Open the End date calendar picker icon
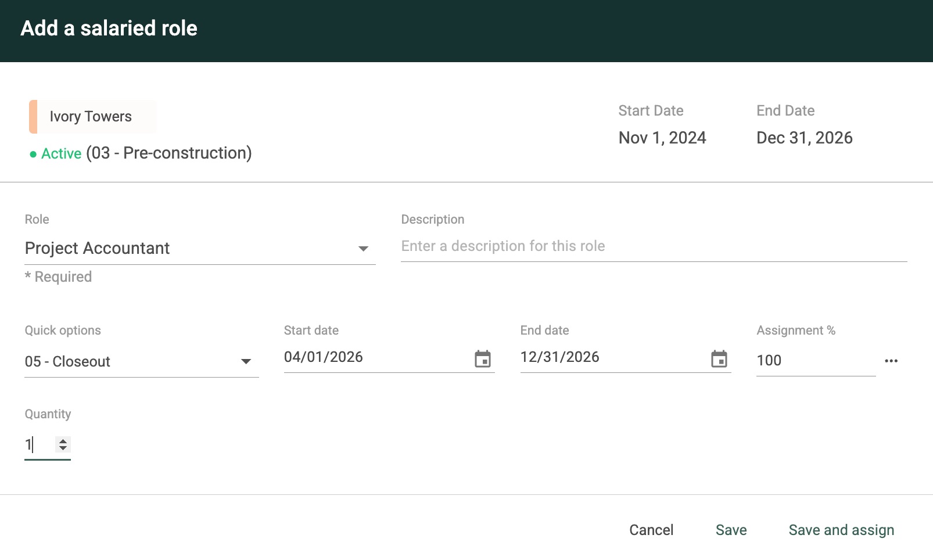The height and width of the screenshot is (560, 933). [x=719, y=359]
